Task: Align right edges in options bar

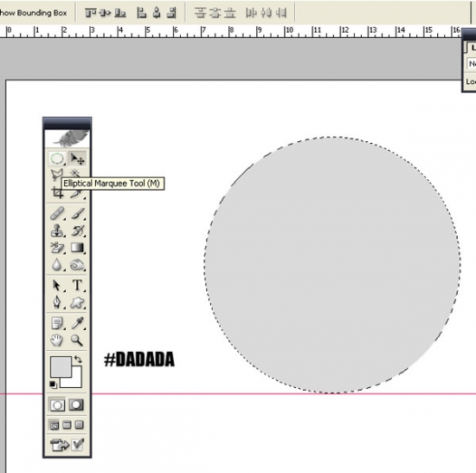Action: coord(171,13)
